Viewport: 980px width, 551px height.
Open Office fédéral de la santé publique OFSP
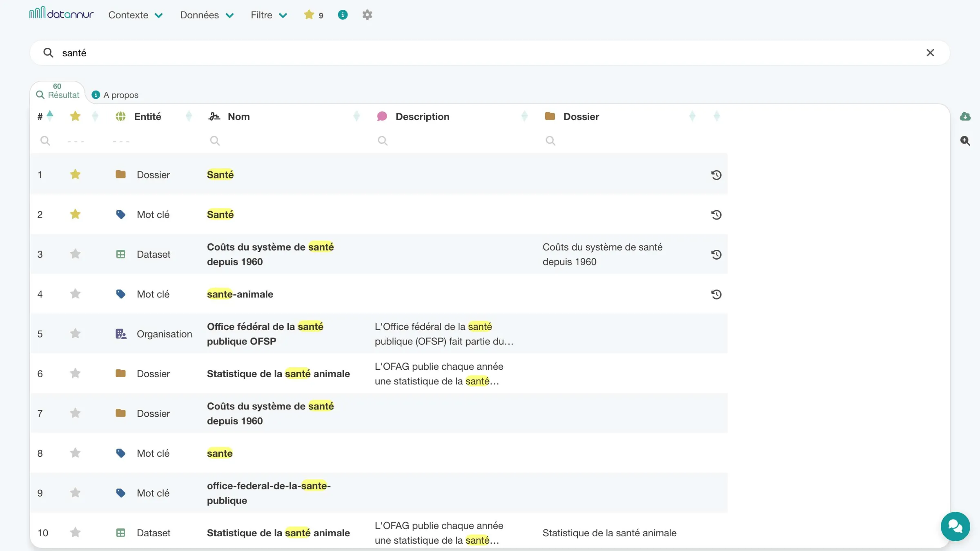(265, 334)
